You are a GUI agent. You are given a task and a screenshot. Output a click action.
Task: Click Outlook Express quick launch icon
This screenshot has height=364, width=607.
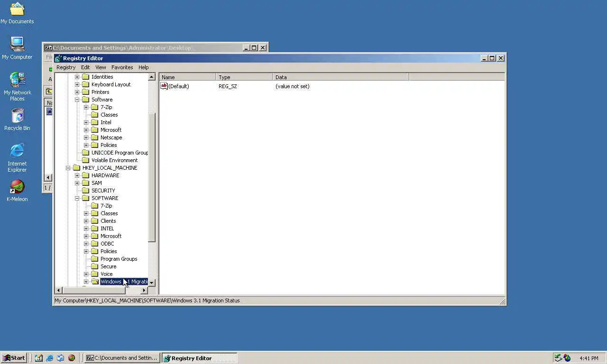tap(61, 358)
